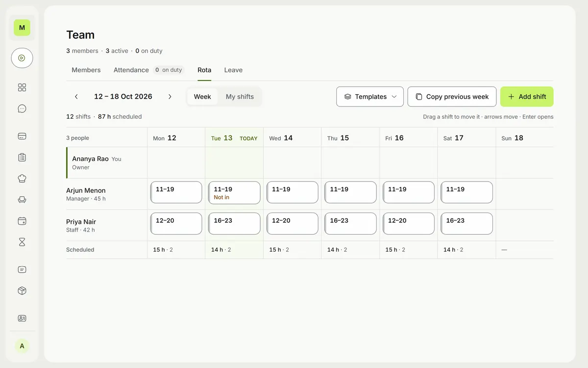This screenshot has width=588, height=368.
Task: Open the package box inventory icon
Action: (x=22, y=290)
